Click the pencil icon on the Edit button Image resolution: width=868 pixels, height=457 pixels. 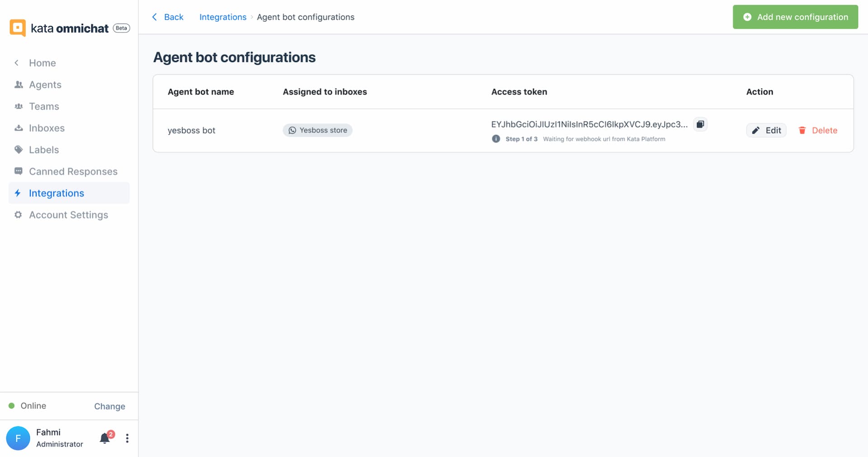pyautogui.click(x=755, y=131)
